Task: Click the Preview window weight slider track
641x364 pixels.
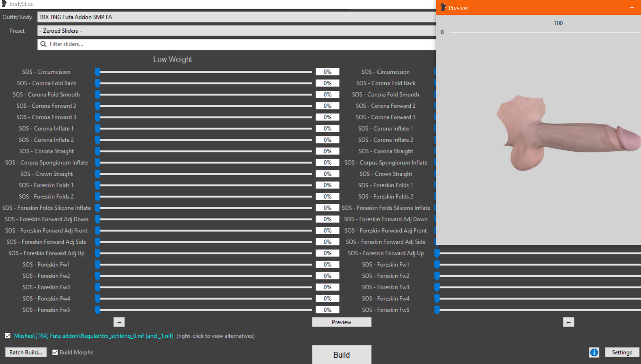Action: pyautogui.click(x=545, y=32)
